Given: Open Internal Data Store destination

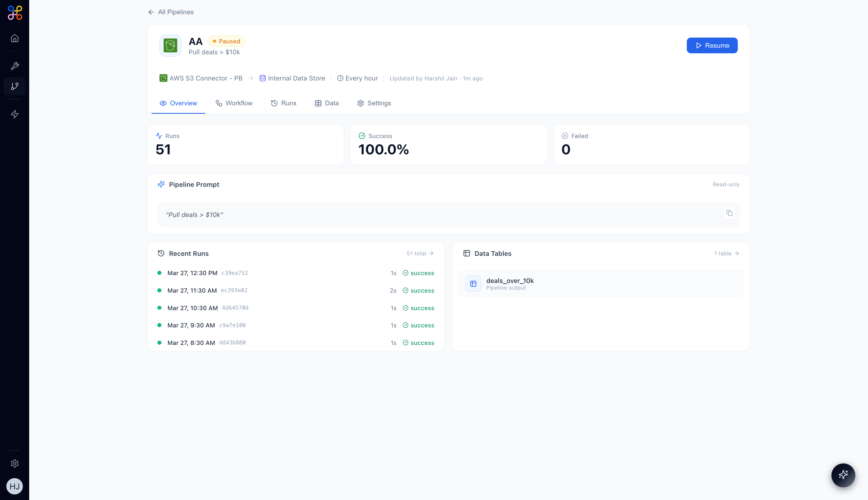Looking at the screenshot, I should click(292, 78).
